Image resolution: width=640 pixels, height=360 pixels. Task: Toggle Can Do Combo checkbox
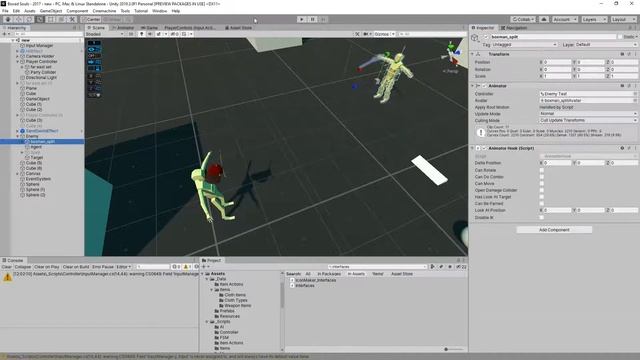(542, 177)
